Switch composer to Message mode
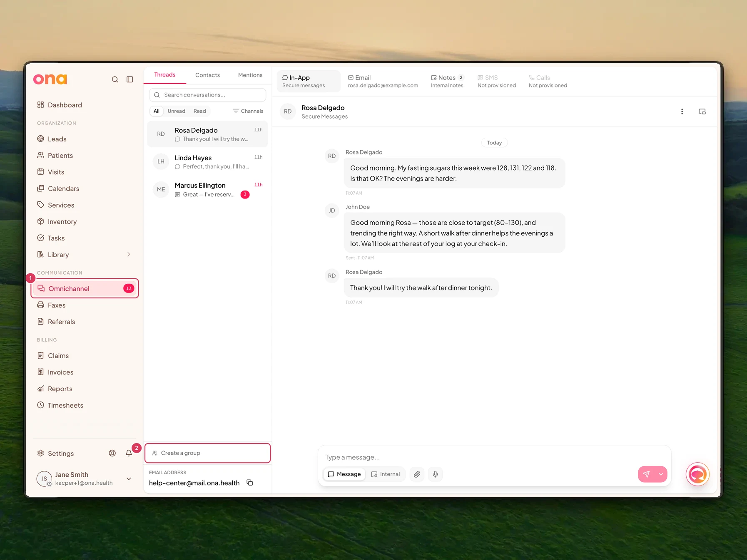747x560 pixels. click(x=344, y=474)
